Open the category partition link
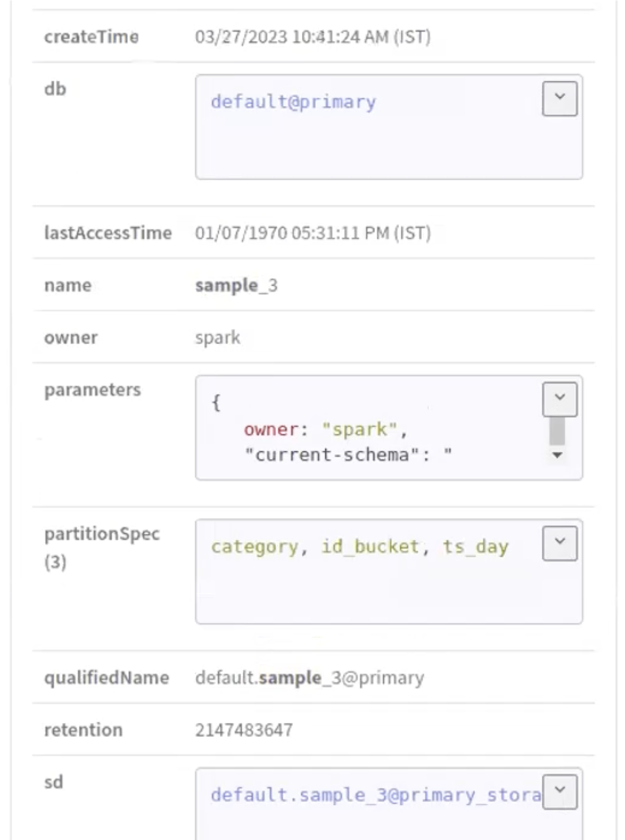The width and height of the screenshot is (625, 840). tap(254, 547)
